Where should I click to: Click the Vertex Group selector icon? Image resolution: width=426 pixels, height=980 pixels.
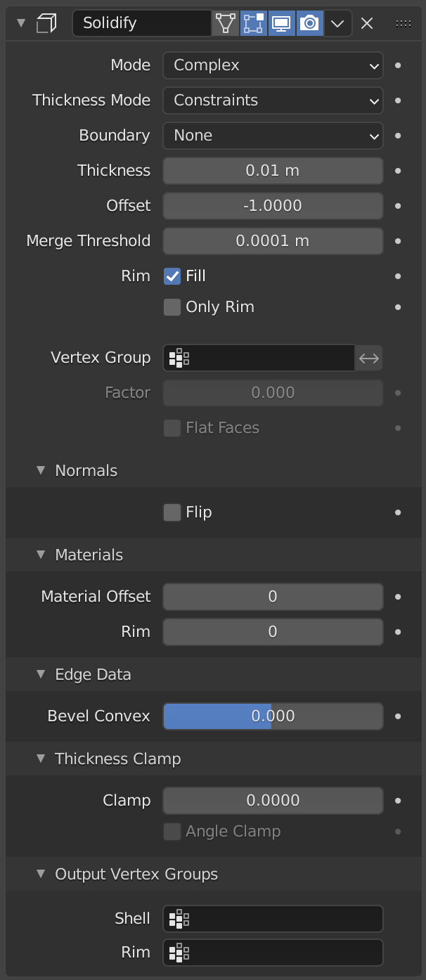(179, 358)
